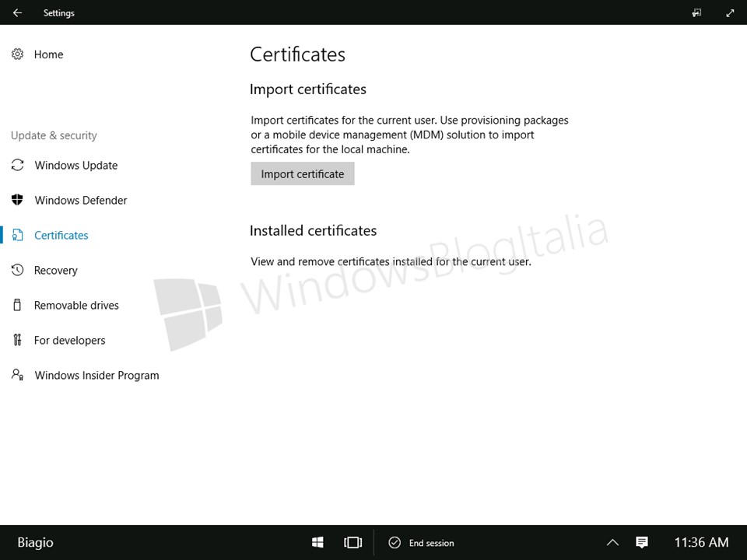The image size is (747, 560).
Task: Open the Home gear icon
Action: pos(18,54)
